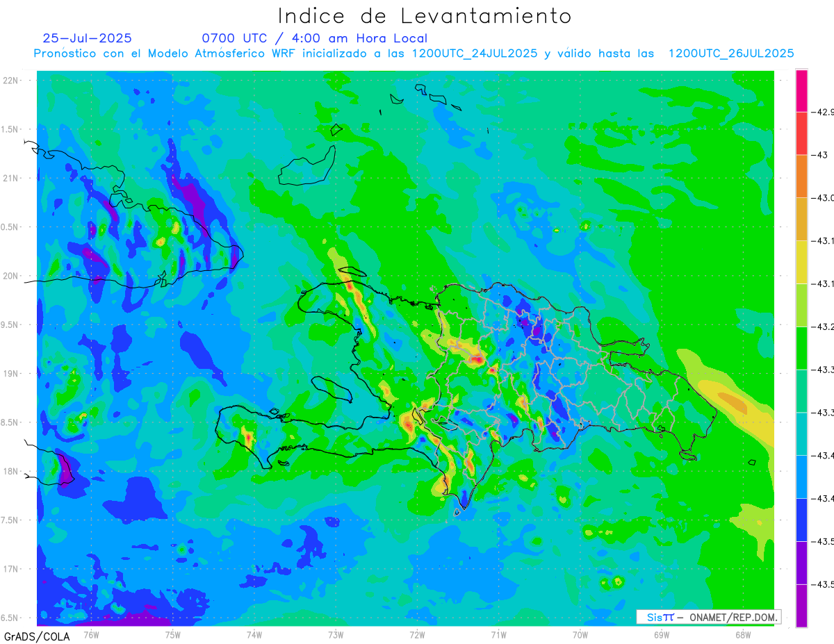Click the date label '25-Jul-2025'

[x=87, y=38]
